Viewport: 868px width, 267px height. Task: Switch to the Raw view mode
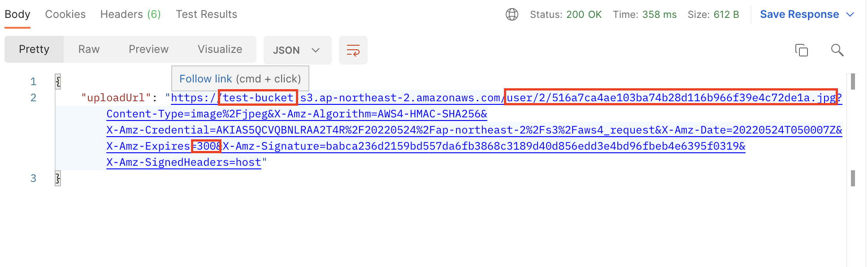89,49
